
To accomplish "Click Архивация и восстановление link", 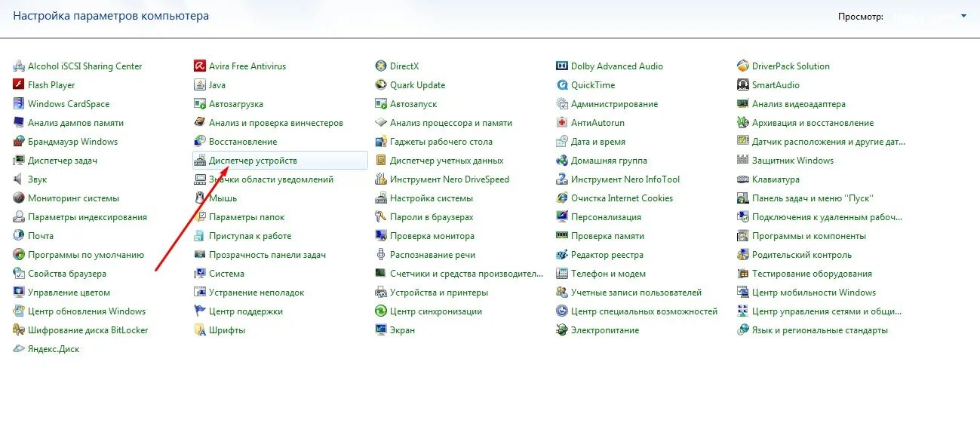I will (x=813, y=123).
